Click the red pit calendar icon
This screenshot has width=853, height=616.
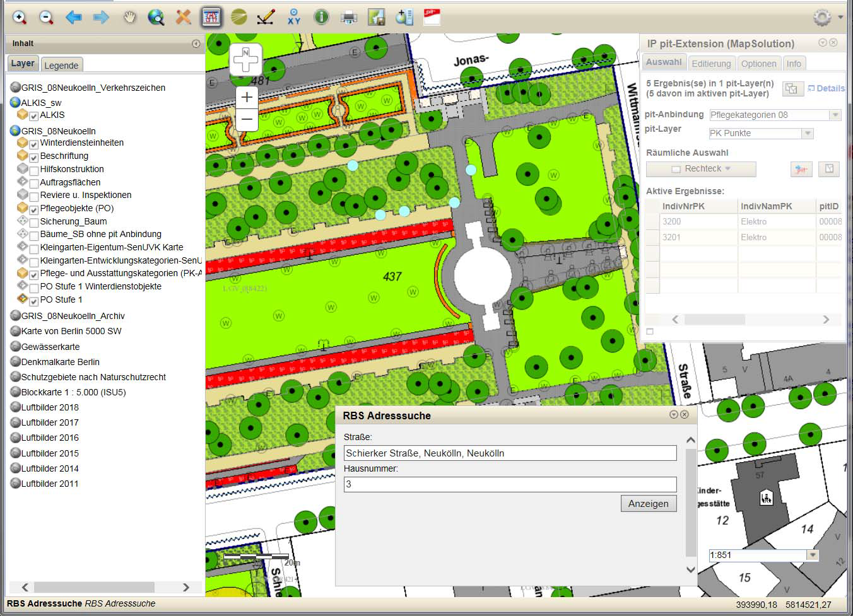pyautogui.click(x=432, y=17)
